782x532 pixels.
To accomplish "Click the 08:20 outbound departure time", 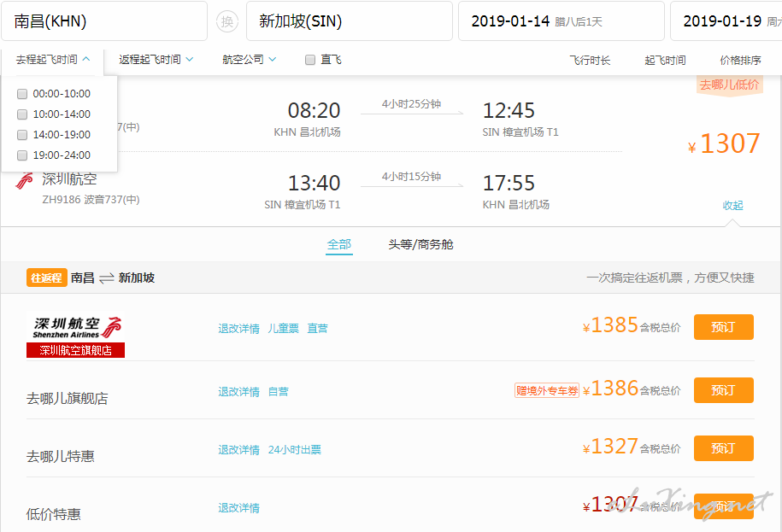I will 314,111.
